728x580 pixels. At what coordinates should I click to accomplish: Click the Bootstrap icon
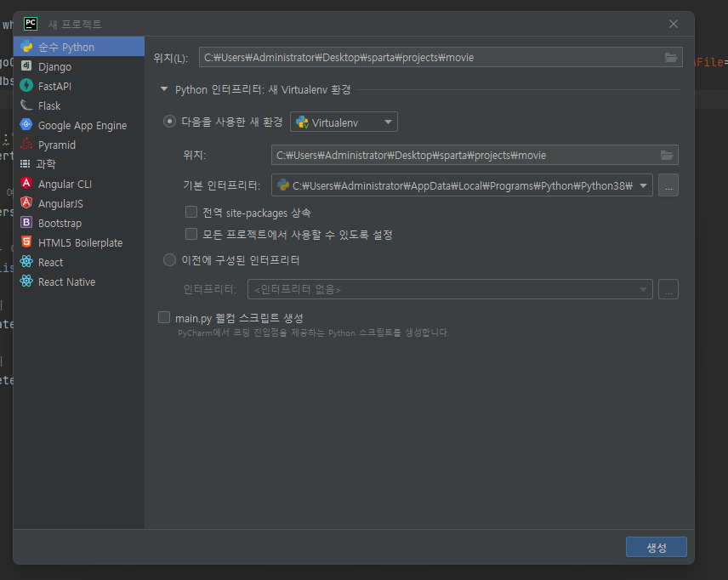[x=26, y=223]
